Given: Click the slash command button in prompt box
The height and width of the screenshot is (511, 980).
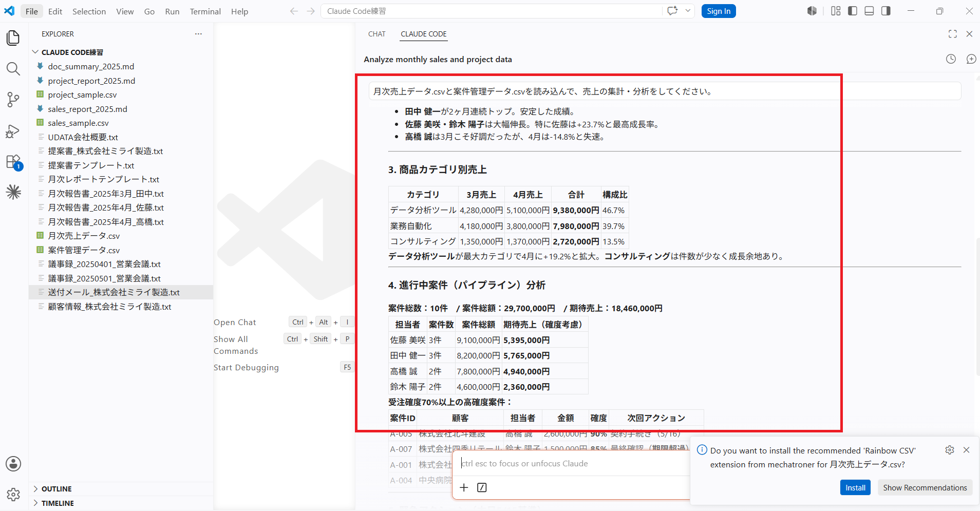Looking at the screenshot, I should [x=482, y=487].
